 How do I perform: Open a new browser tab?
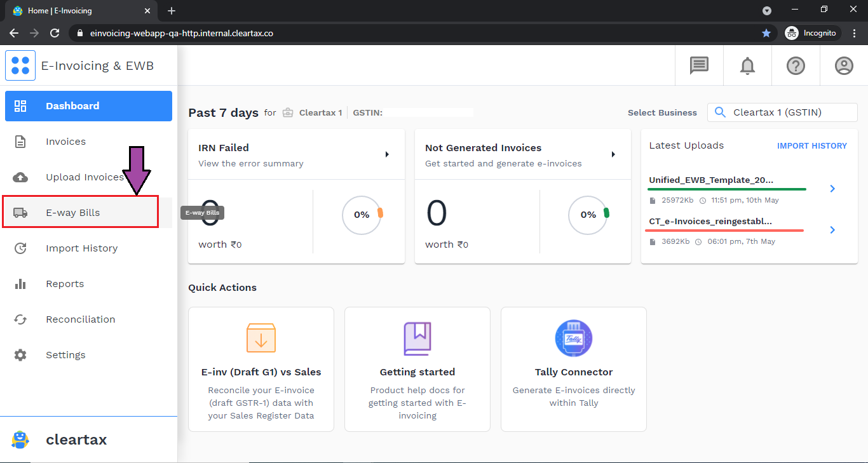point(172,11)
